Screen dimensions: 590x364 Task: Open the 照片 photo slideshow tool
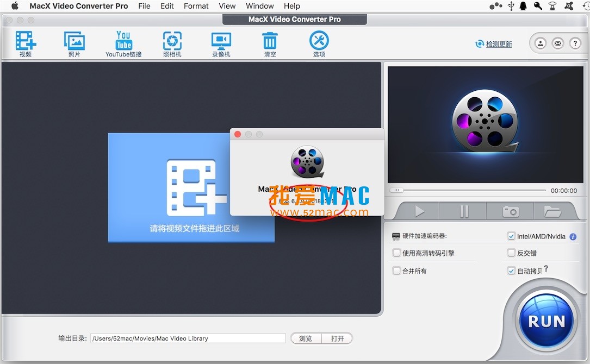(x=74, y=44)
